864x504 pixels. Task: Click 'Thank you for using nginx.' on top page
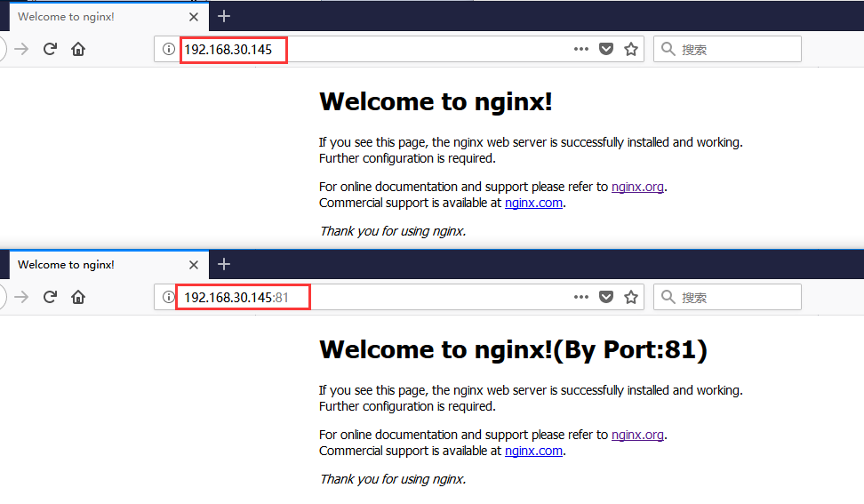click(393, 231)
